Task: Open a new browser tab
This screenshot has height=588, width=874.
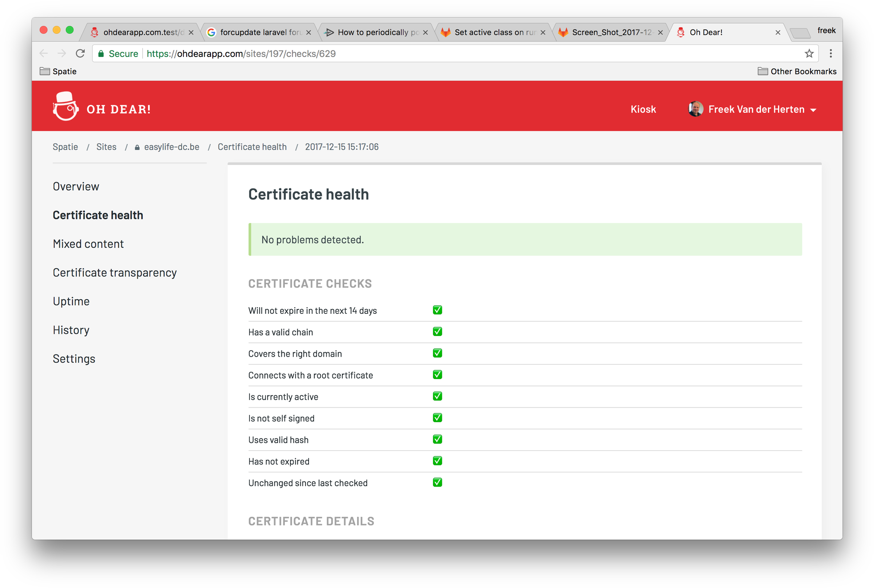Action: coord(799,33)
